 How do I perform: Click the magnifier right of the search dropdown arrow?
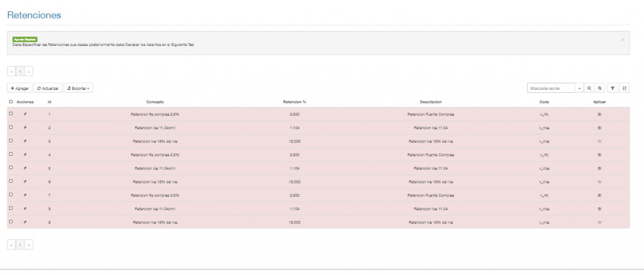pyautogui.click(x=590, y=89)
